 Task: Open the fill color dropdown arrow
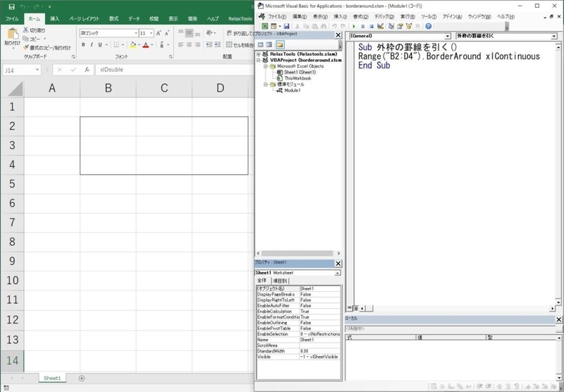point(139,45)
